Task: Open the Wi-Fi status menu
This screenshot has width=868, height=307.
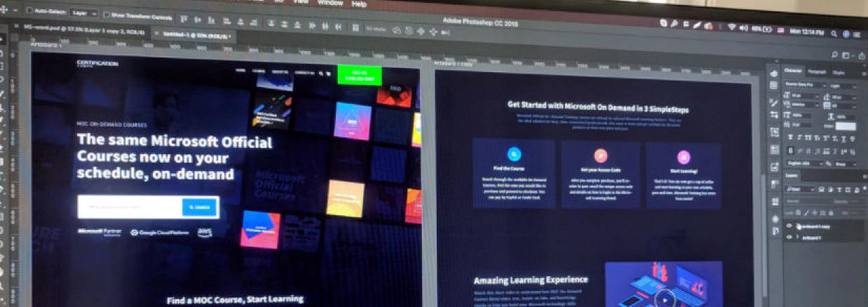Action: (732, 27)
